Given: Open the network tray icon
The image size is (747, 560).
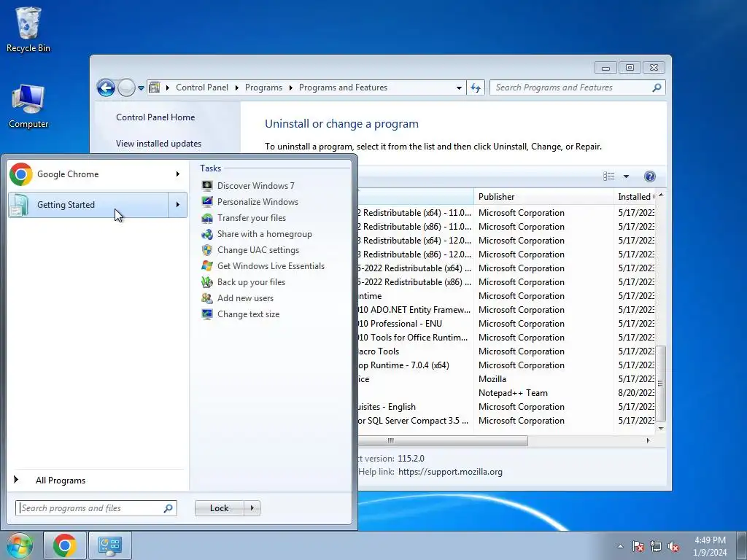Looking at the screenshot, I should point(656,546).
